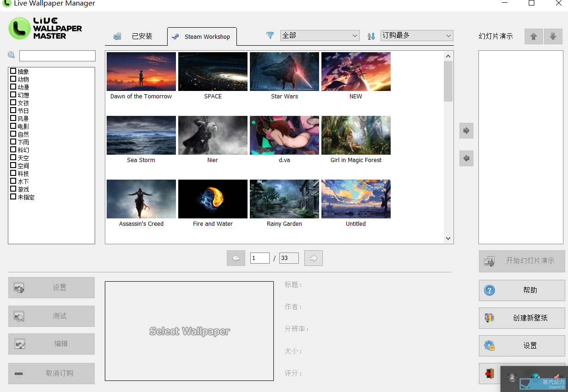The image size is (568, 392).
Task: Check the 游戏 category checkbox
Action: pyautogui.click(x=13, y=189)
